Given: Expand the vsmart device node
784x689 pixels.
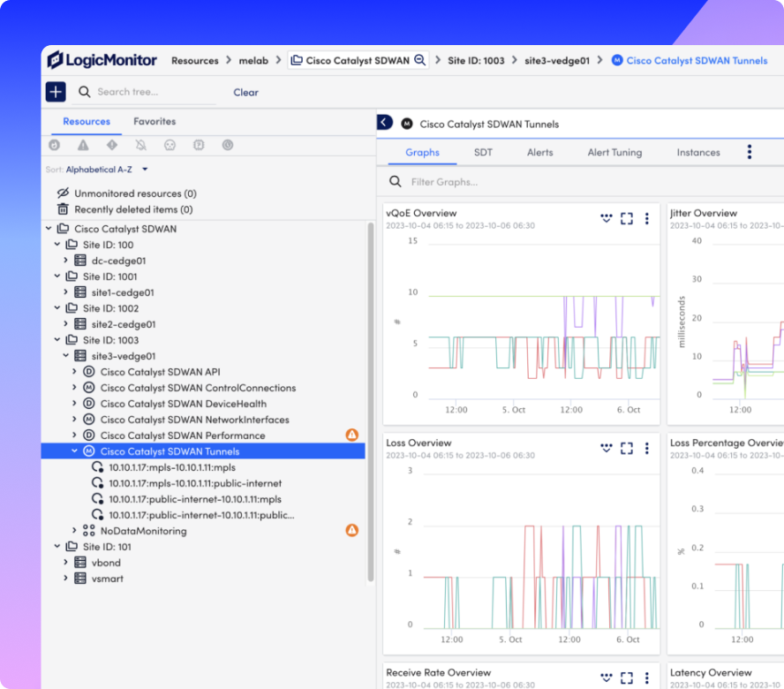Looking at the screenshot, I should click(65, 578).
